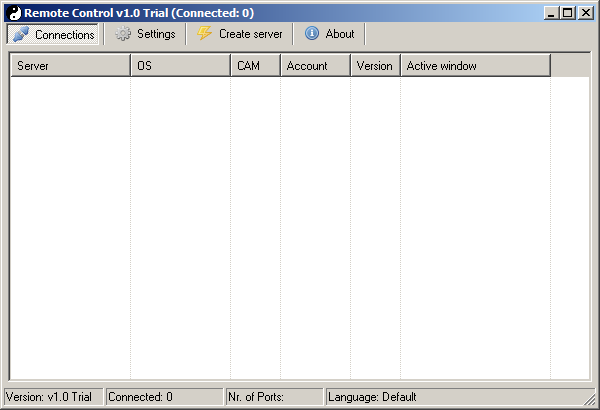Click the Connected: 0 status bar panel
The image size is (600, 410).
pos(164,397)
